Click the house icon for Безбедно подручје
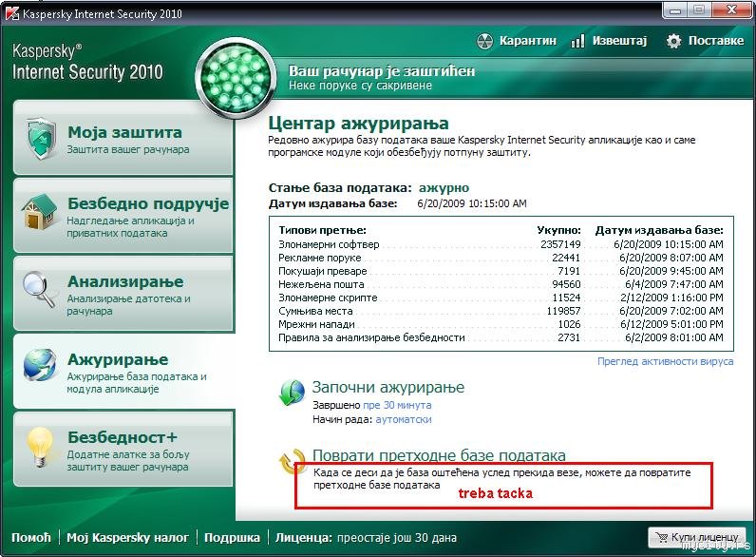Viewport: 756px width, 557px height. click(39, 211)
